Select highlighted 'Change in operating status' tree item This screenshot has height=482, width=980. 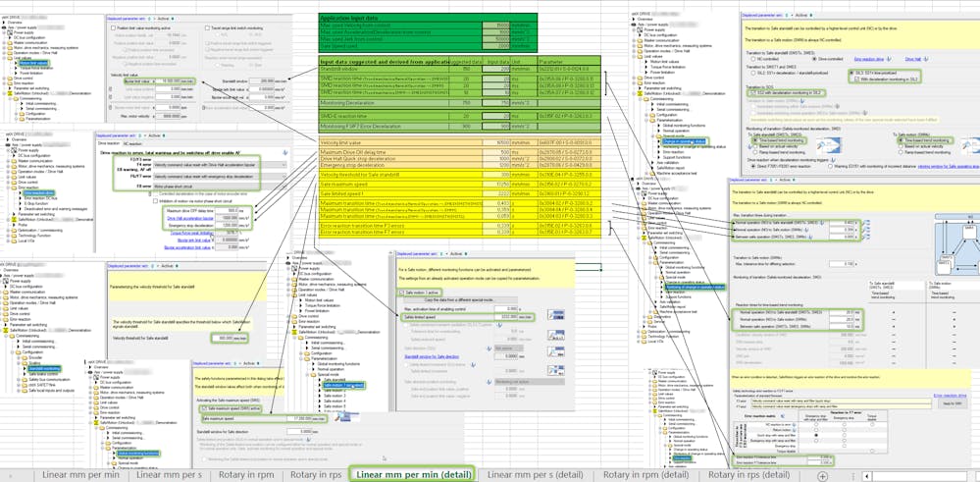pos(684,142)
